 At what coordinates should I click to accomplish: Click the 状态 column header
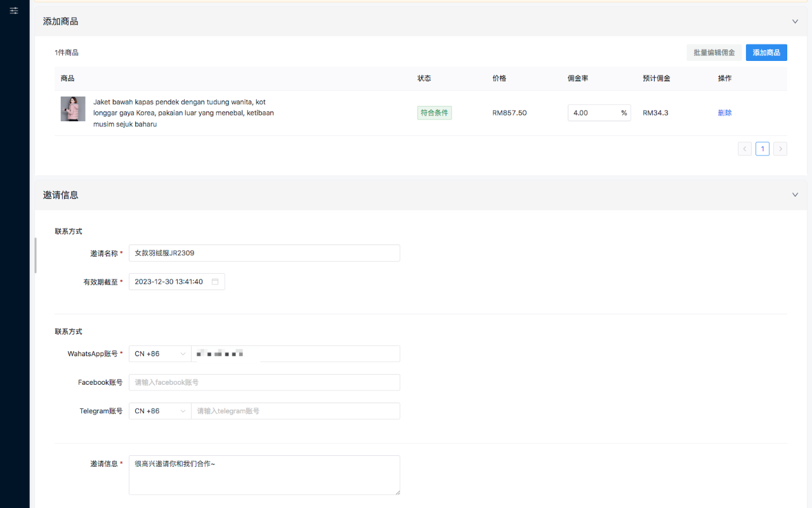pyautogui.click(x=424, y=79)
